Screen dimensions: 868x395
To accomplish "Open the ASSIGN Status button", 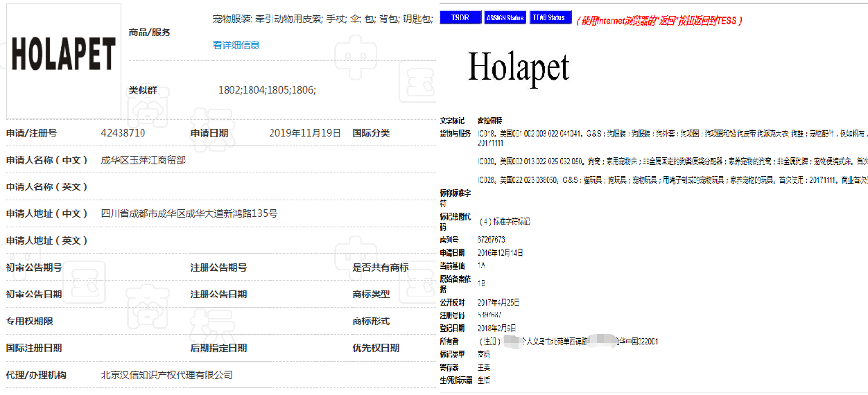I will tap(505, 17).
